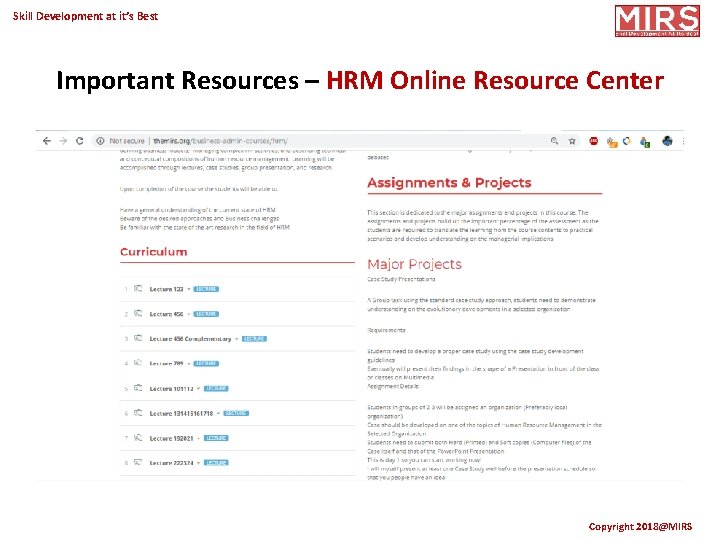This screenshot has height=540, width=720.
Task: Open the Lecture 131415161718 link
Action: click(181, 413)
